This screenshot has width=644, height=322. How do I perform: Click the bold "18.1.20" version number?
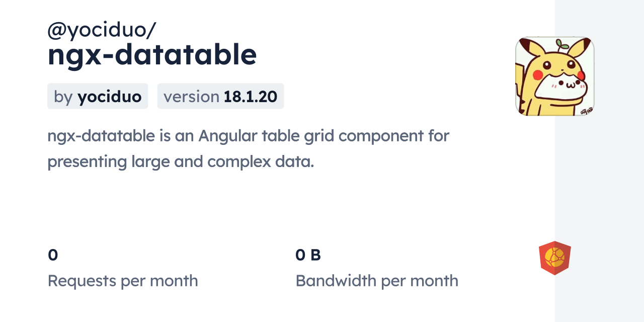click(251, 96)
